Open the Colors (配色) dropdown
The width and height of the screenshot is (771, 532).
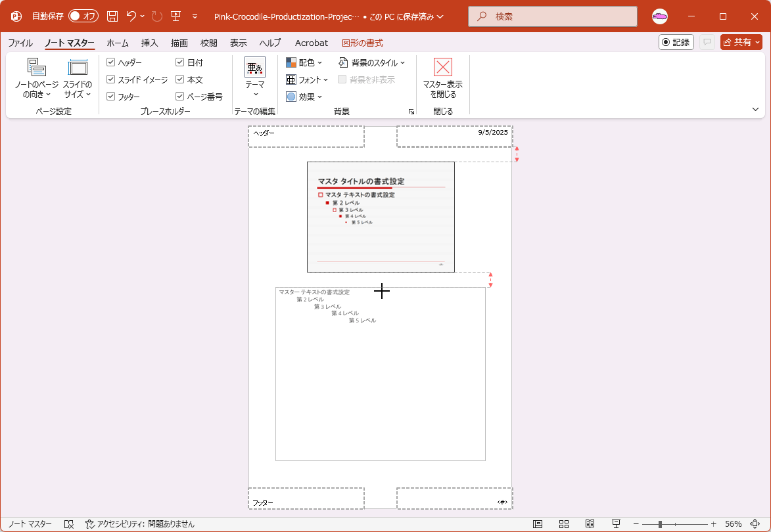(x=304, y=62)
